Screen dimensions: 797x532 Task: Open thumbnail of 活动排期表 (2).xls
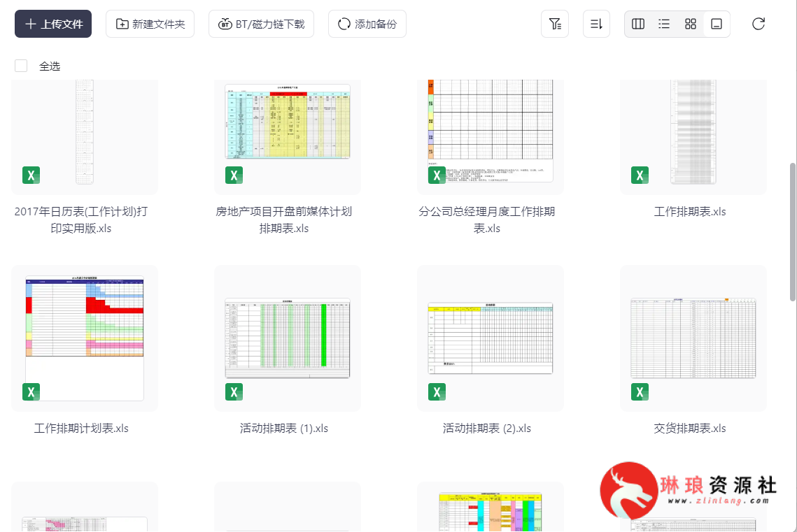pyautogui.click(x=491, y=338)
